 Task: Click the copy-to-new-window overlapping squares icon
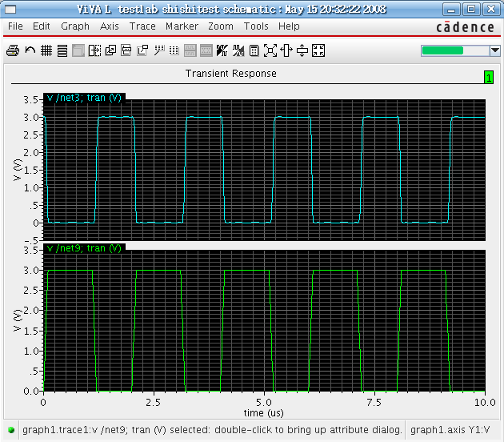110,50
